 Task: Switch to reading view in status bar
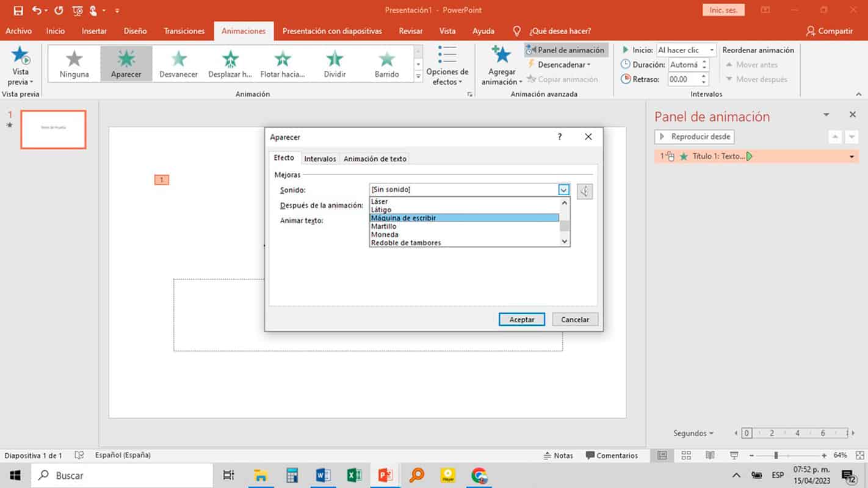click(x=710, y=456)
